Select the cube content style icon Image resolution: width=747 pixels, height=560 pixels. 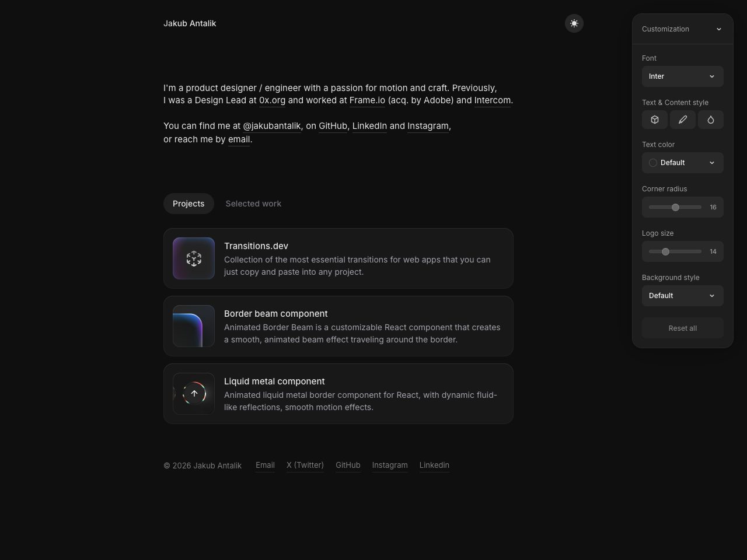click(655, 120)
